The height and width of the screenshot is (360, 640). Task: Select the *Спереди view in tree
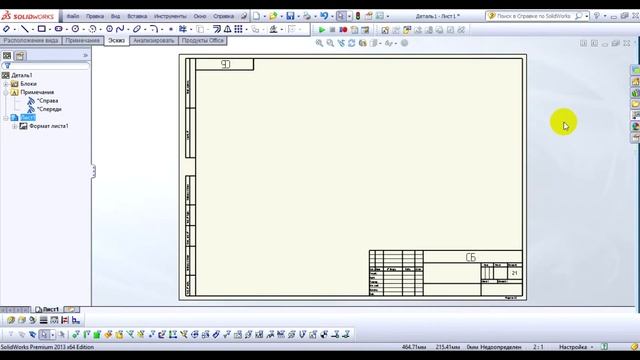[x=49, y=109]
